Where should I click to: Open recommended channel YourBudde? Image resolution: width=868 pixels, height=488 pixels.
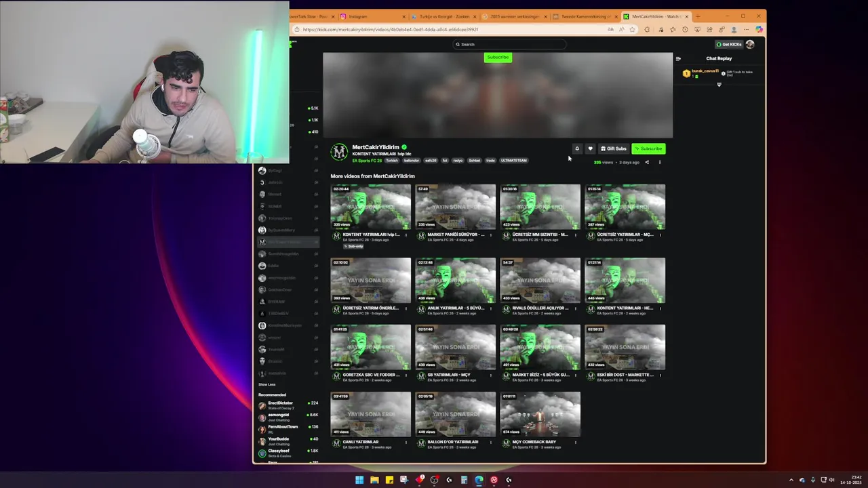point(288,441)
